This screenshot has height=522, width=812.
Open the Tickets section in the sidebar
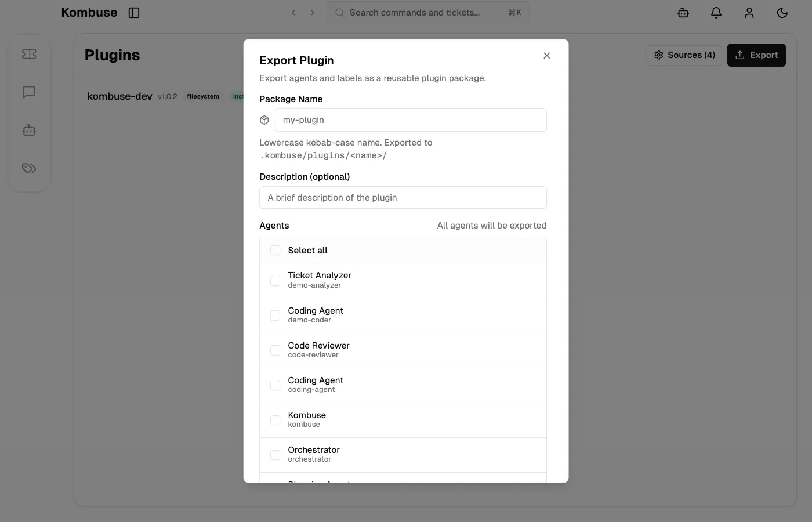[28, 53]
